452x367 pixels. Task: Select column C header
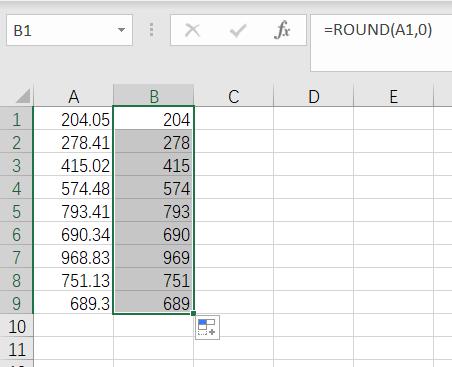233,96
